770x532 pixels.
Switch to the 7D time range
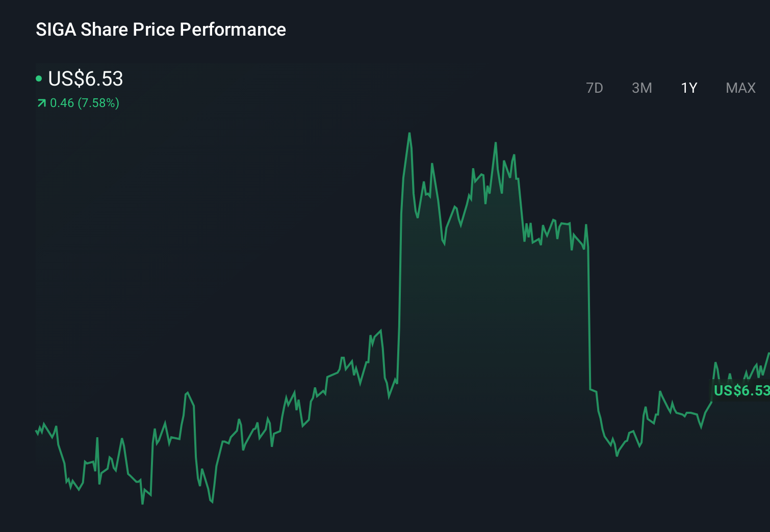click(595, 88)
